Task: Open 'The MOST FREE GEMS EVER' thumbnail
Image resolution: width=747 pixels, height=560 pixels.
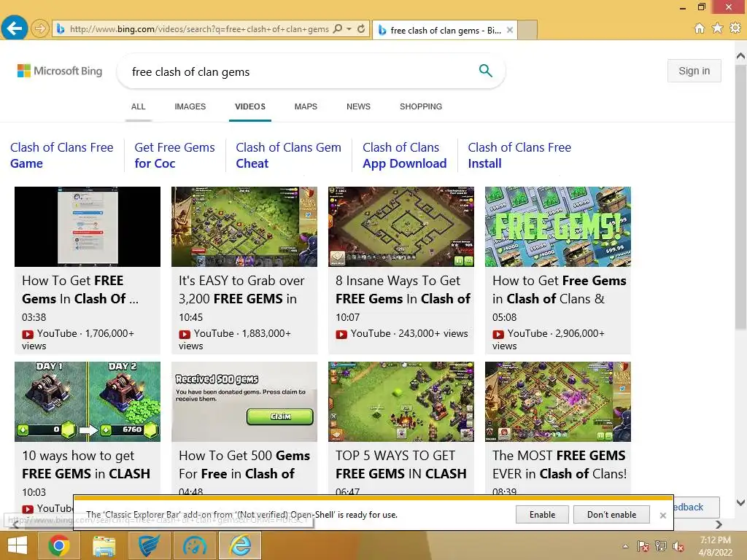Action: click(558, 402)
